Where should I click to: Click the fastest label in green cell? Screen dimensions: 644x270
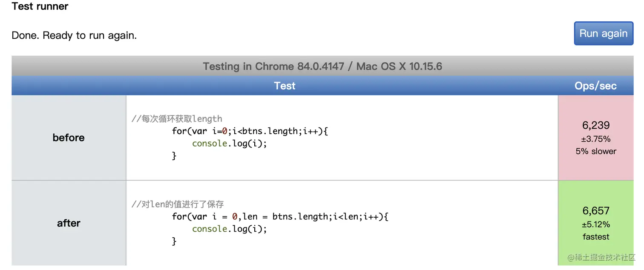pos(596,237)
